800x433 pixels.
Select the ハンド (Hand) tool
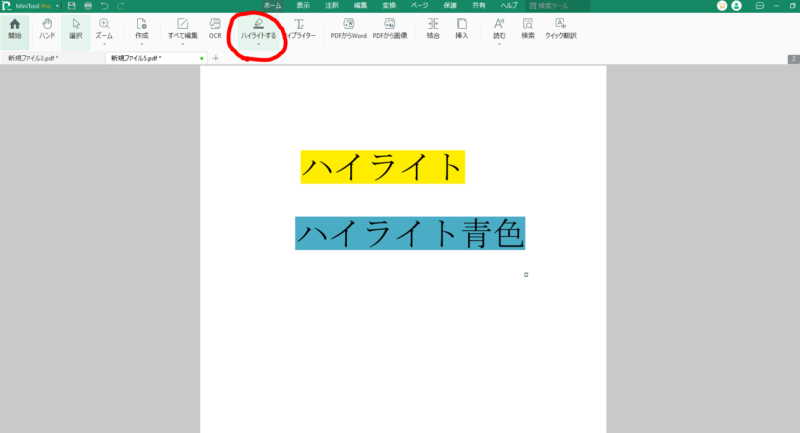pos(47,28)
